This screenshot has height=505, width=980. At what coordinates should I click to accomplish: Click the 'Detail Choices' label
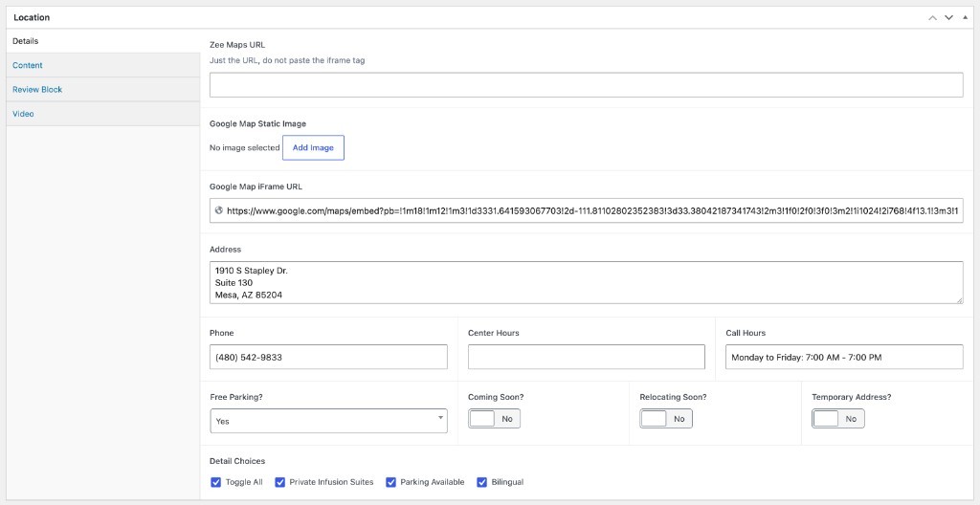click(x=237, y=461)
